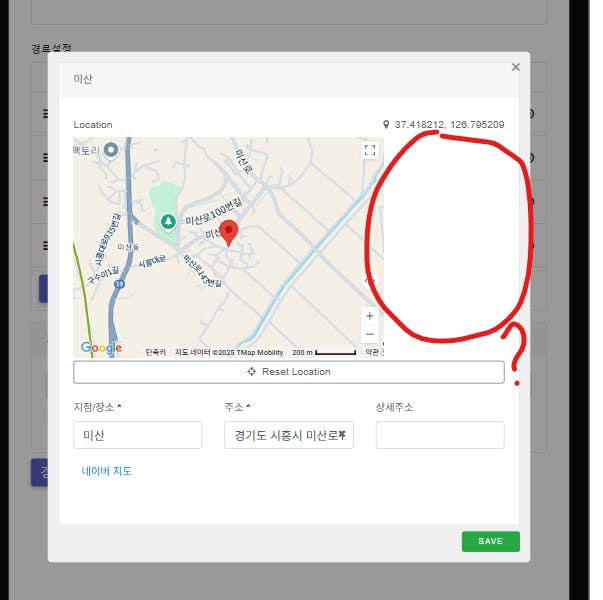Click the Reset Location button

[x=289, y=372]
